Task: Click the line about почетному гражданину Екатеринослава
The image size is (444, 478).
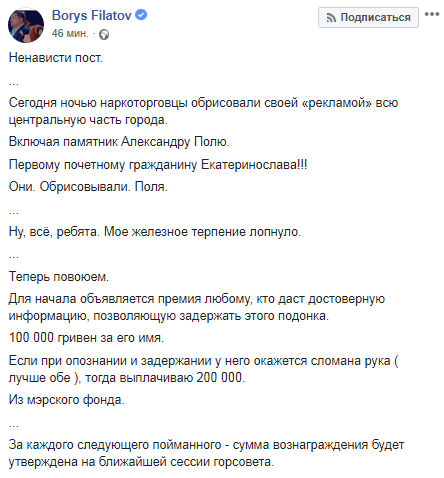Action: pyautogui.click(x=158, y=164)
